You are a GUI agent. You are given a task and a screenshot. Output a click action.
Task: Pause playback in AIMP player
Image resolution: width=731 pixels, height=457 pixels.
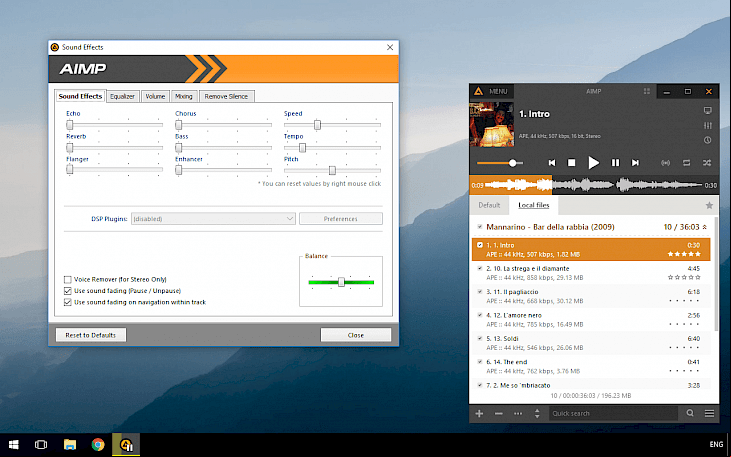615,163
